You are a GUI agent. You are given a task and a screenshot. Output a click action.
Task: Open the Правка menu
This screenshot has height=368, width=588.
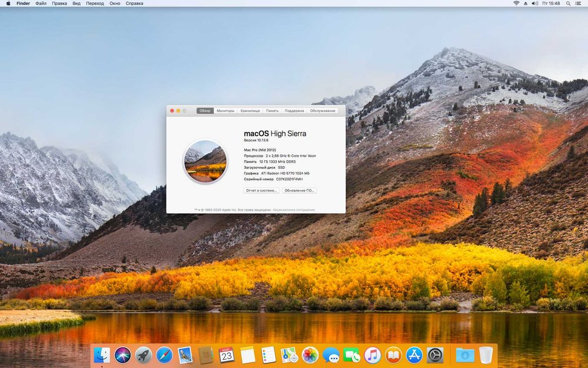(59, 4)
